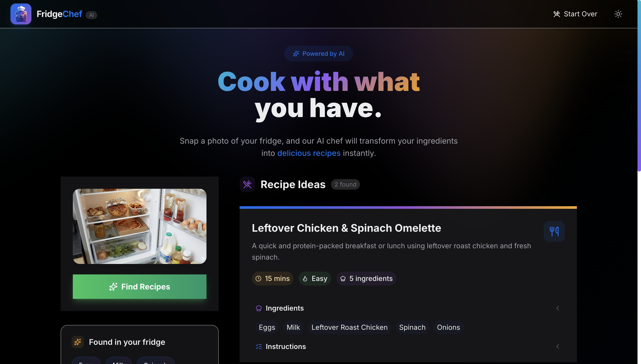Click the Easy difficulty flame chip
Screen dimensions: 641x364
[x=314, y=278]
